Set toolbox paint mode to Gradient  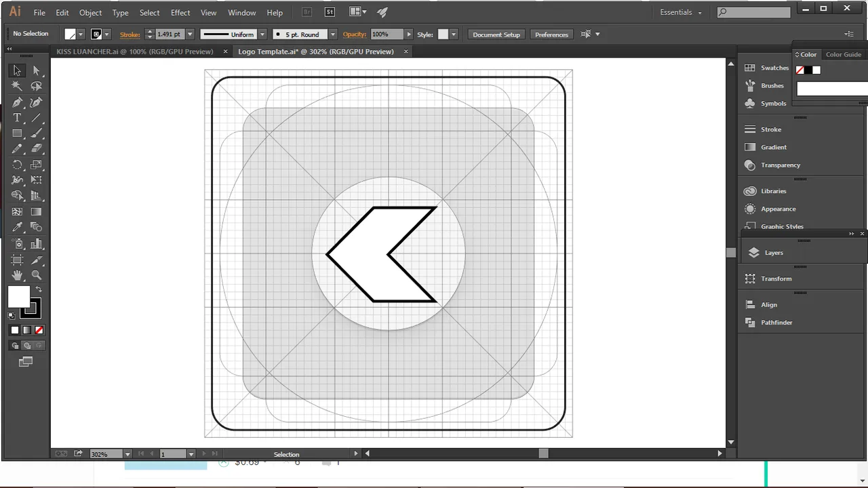(x=27, y=330)
